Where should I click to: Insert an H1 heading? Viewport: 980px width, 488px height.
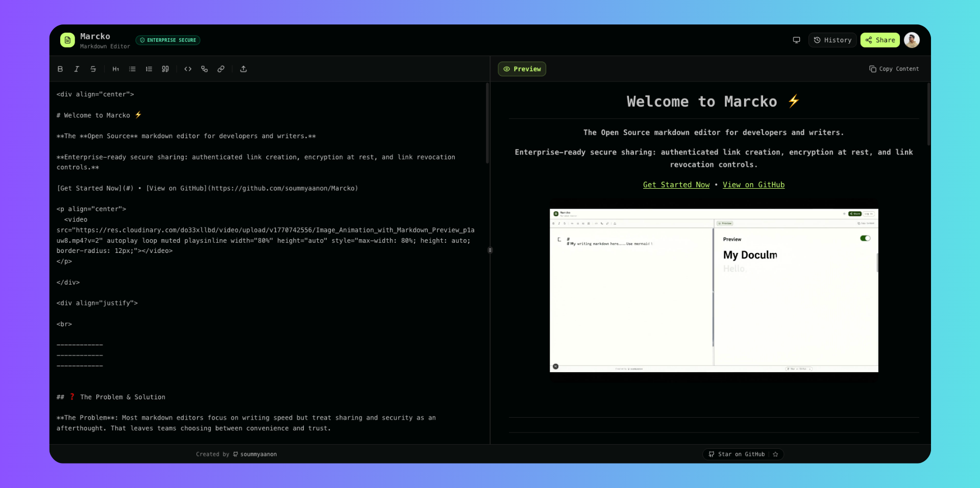tap(116, 69)
